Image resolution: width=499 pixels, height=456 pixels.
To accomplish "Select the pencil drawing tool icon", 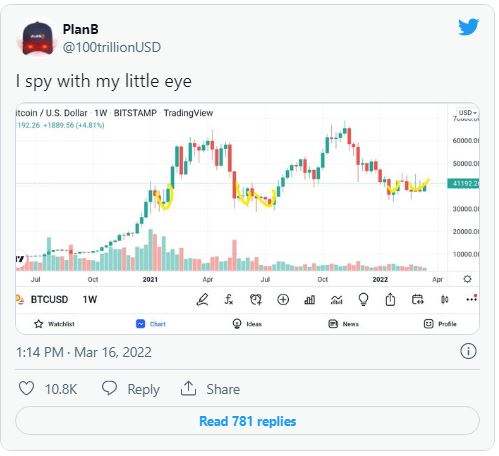I will pos(202,300).
